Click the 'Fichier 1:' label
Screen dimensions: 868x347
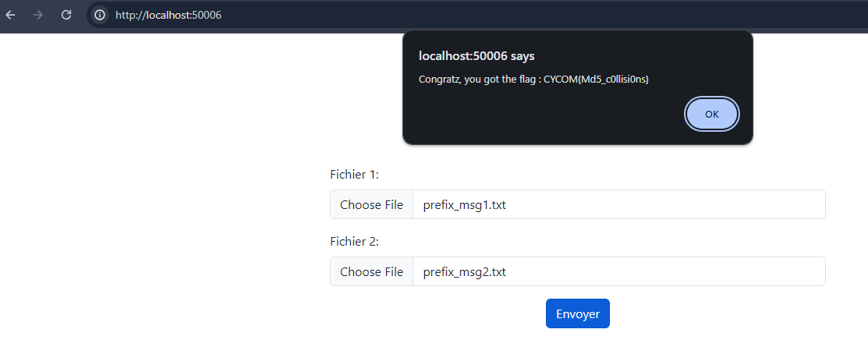click(x=354, y=175)
